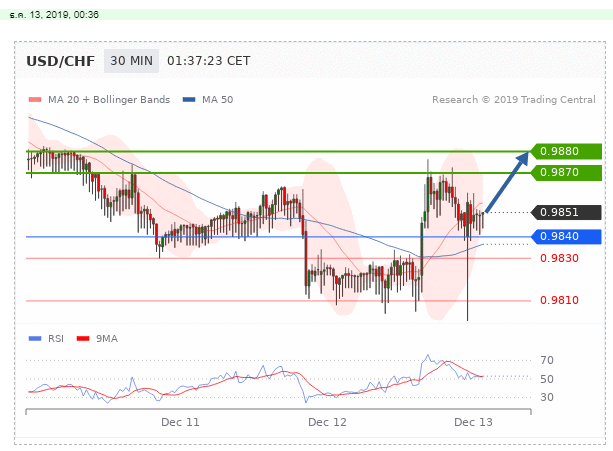Click the 0.9810 red support label
The height and width of the screenshot is (451, 613).
click(x=559, y=300)
